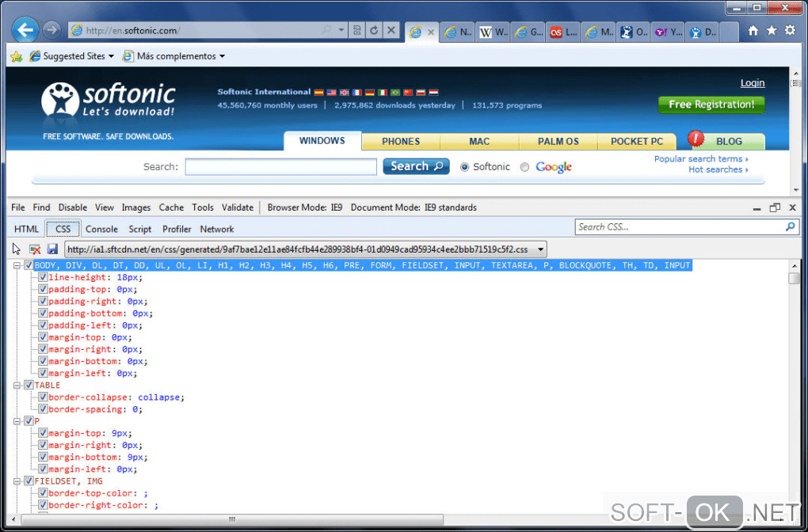The image size is (808, 532).
Task: Switch to the Network tab
Action: pos(217,229)
